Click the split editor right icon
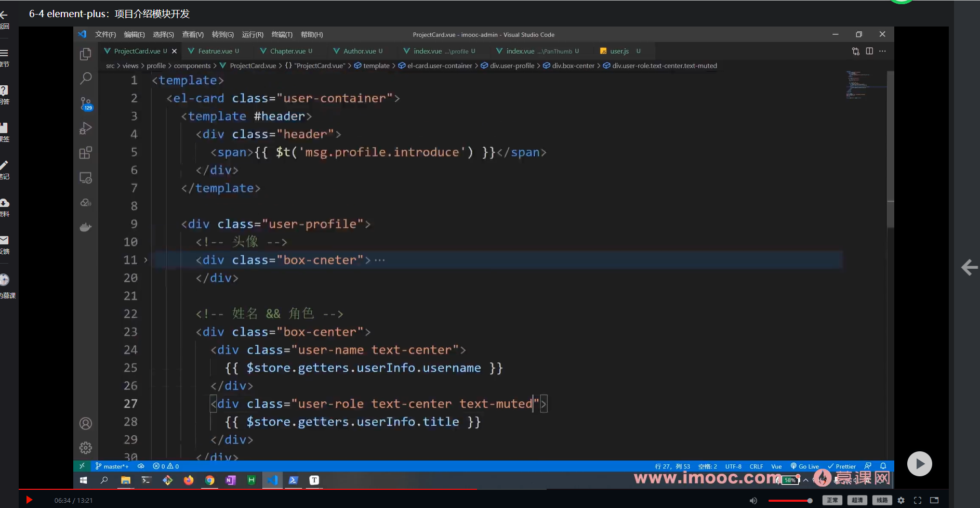 869,51
